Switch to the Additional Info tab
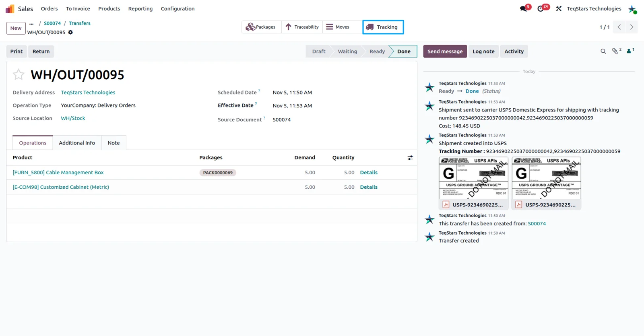Image resolution: width=644 pixels, height=336 pixels. click(77, 143)
